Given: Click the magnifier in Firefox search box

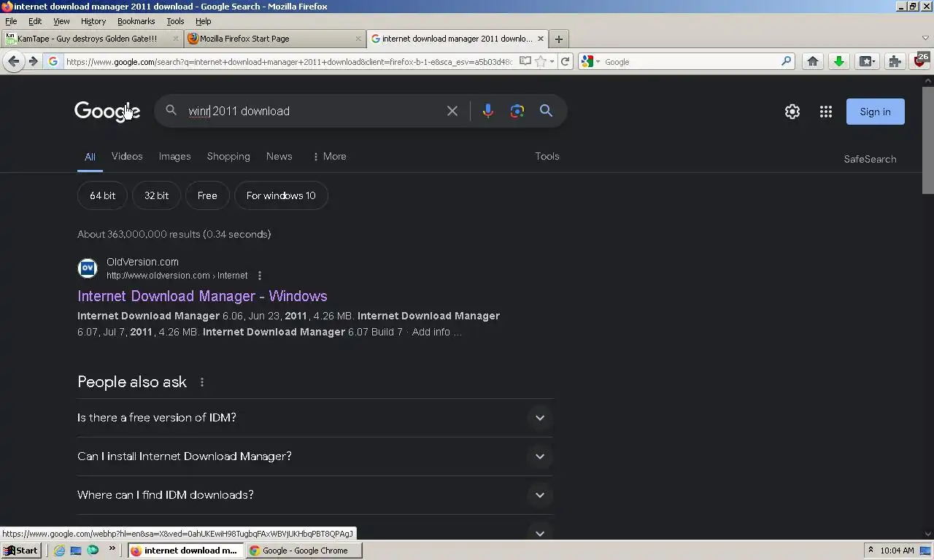Looking at the screenshot, I should (786, 62).
